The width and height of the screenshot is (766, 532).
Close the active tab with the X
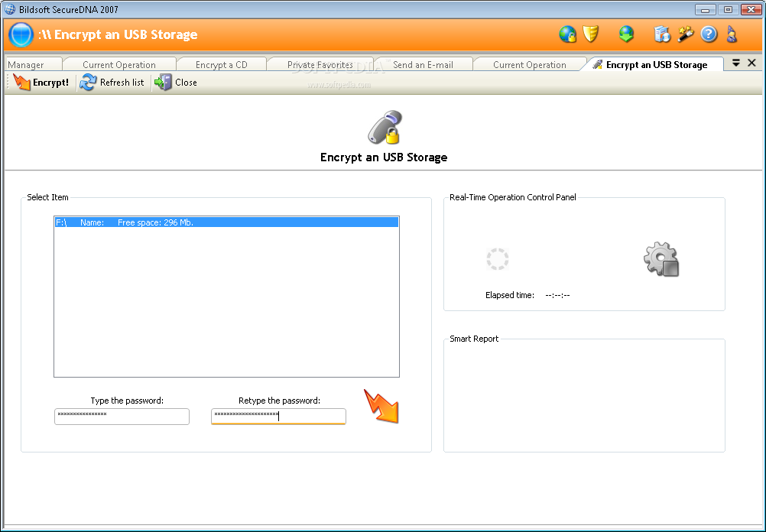coord(751,63)
